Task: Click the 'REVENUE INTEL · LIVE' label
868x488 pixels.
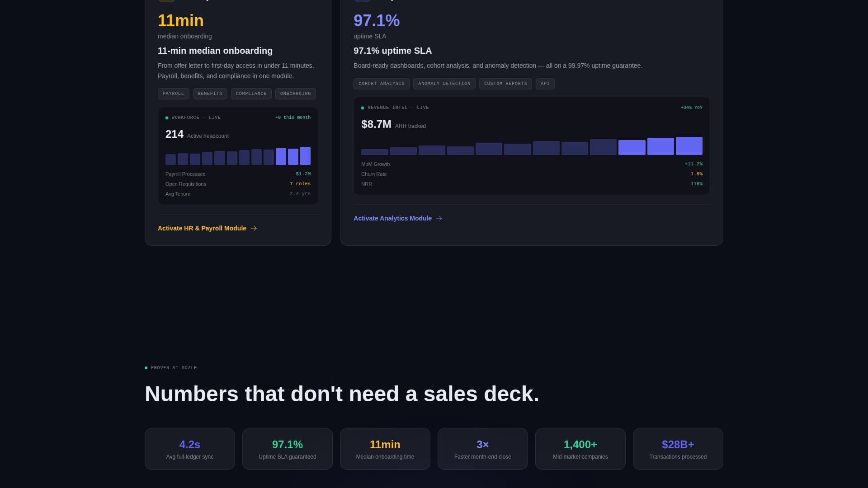Action: (398, 108)
